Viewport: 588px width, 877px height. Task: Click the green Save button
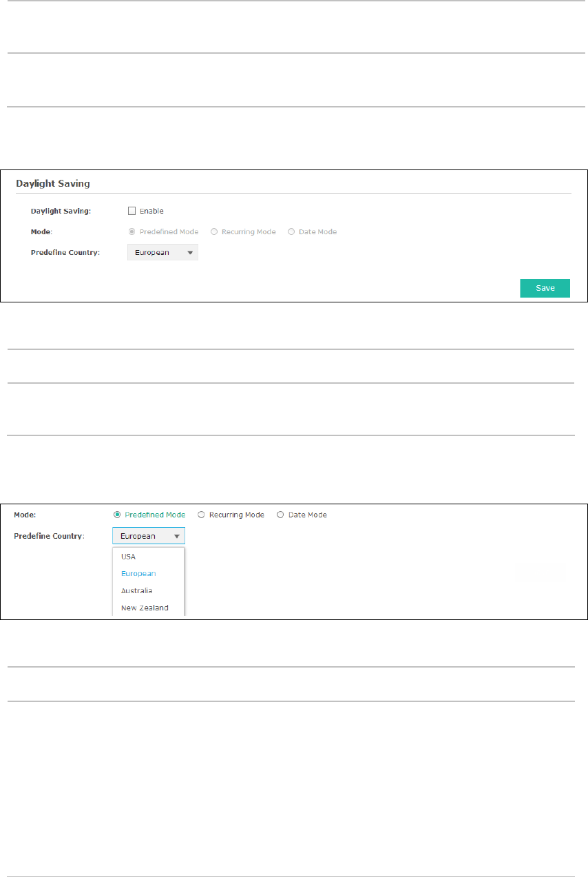coord(545,288)
